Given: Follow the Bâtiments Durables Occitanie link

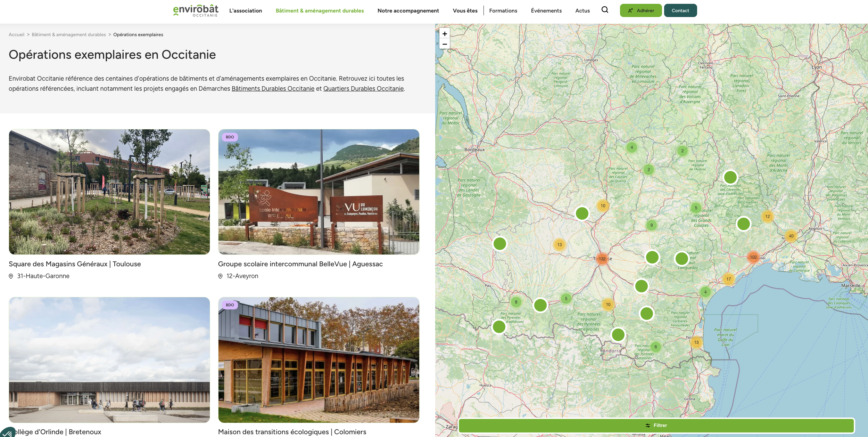Looking at the screenshot, I should pos(273,89).
